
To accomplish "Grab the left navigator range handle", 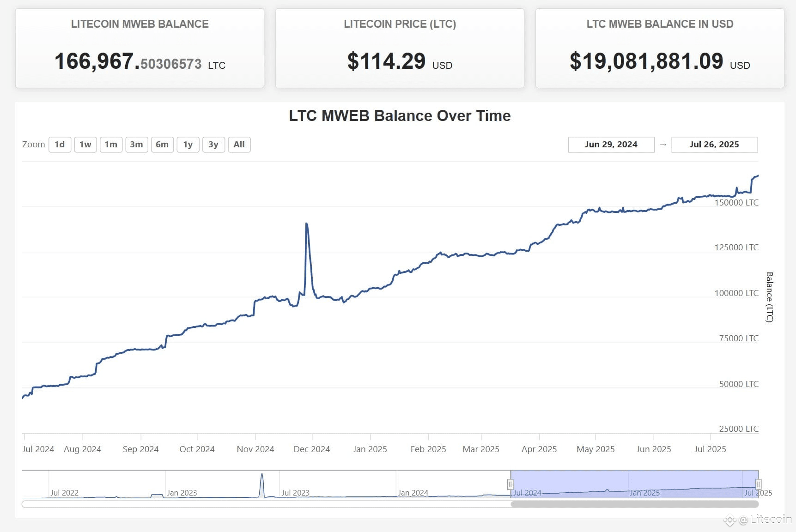I will click(x=510, y=484).
